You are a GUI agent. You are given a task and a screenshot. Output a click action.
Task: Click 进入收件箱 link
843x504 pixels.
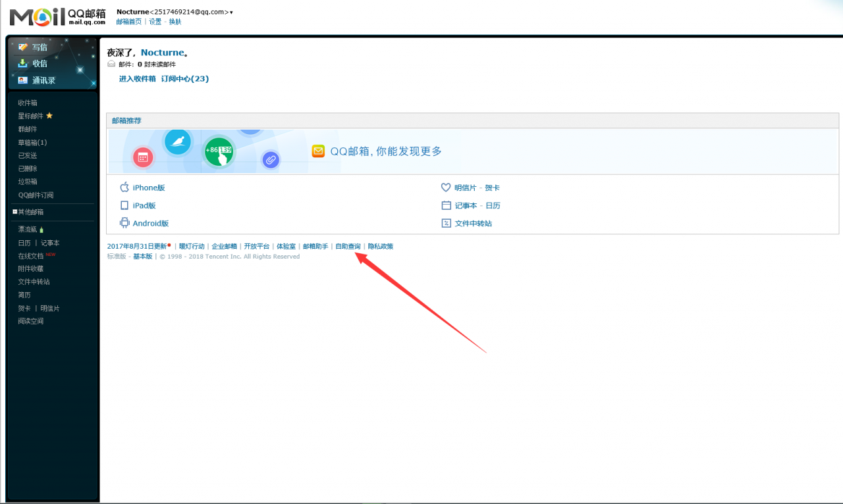[x=138, y=79]
